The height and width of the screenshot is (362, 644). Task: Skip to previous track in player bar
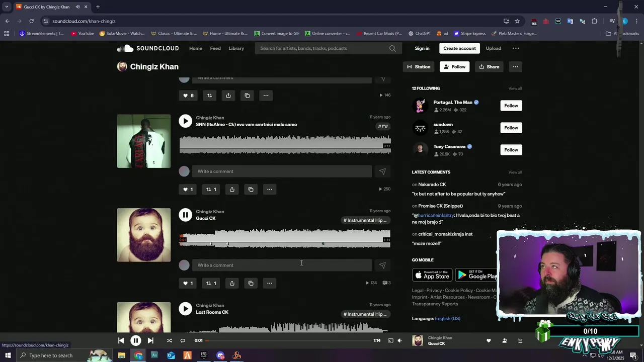(x=121, y=340)
